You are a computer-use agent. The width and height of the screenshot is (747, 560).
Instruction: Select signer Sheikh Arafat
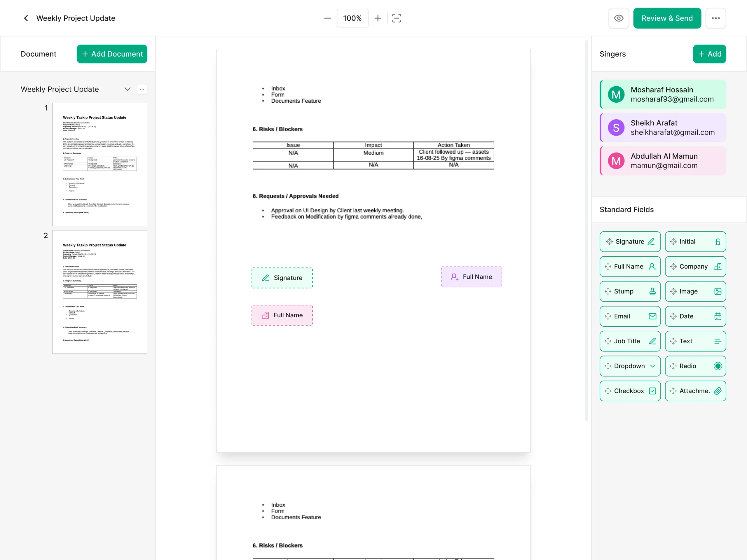coord(663,127)
